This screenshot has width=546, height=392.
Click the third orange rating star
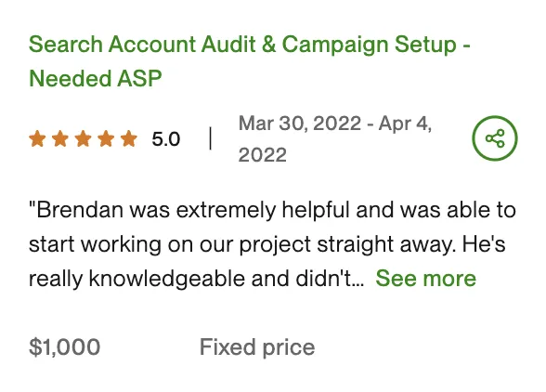[84, 138]
